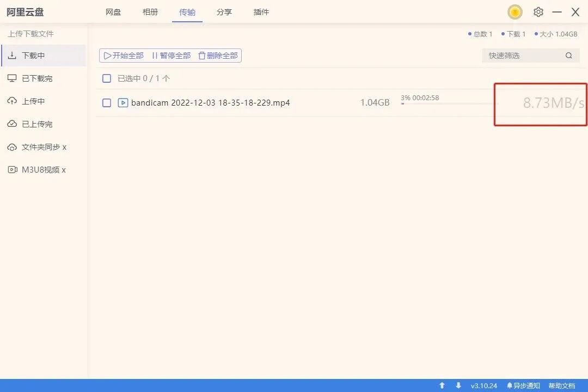Go to the 插件 tab
This screenshot has height=392, width=588.
[x=261, y=12]
